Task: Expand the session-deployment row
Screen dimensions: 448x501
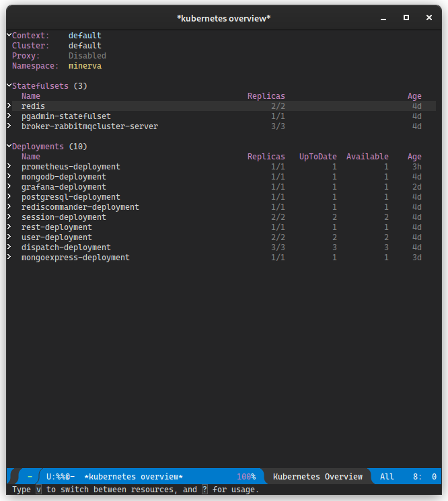Action: coord(9,217)
